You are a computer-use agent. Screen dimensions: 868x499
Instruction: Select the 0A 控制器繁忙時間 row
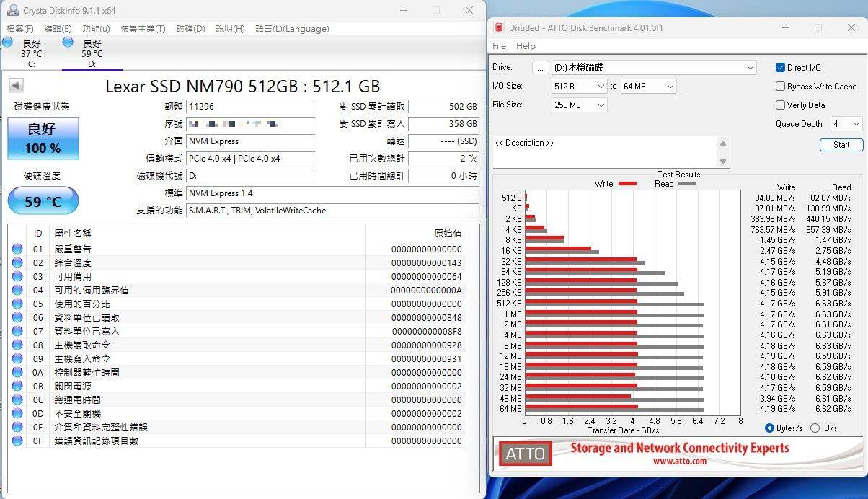click(x=236, y=372)
